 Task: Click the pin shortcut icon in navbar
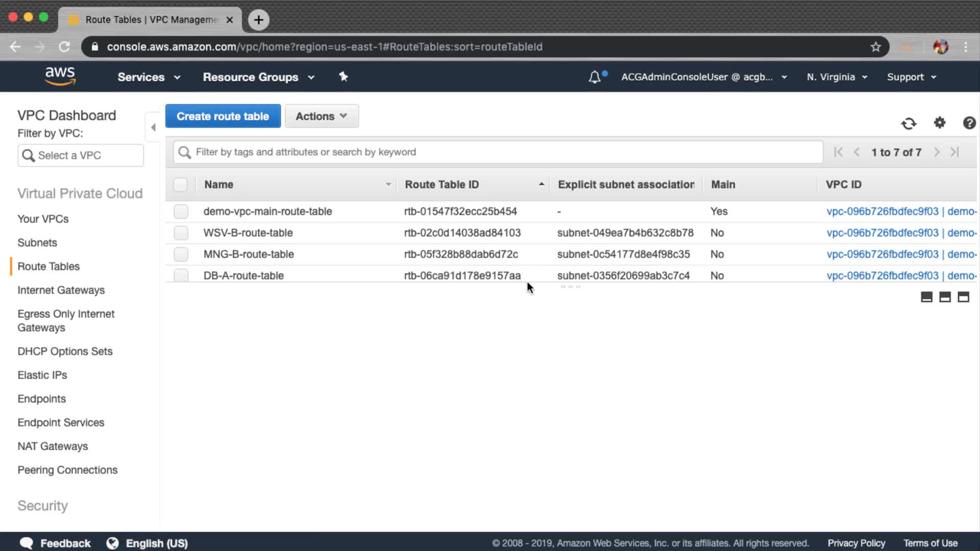coord(344,77)
